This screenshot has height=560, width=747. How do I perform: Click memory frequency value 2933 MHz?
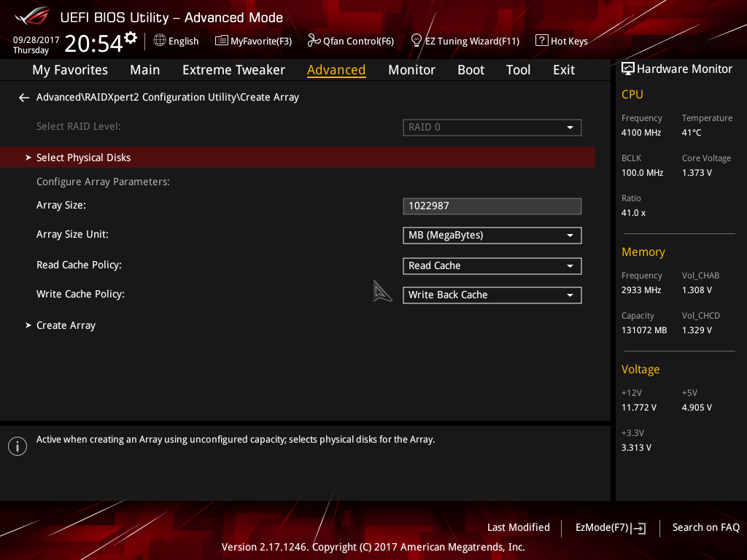641,290
